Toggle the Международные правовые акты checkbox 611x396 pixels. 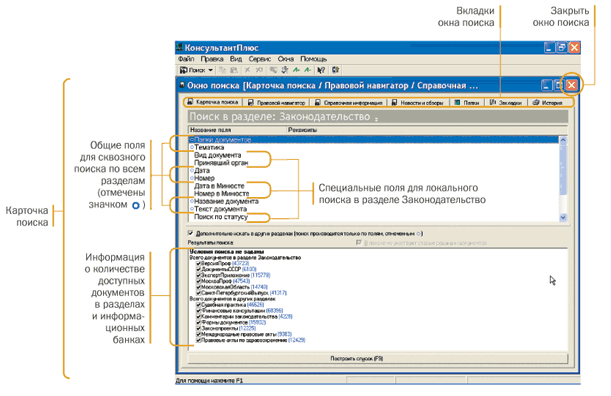point(198,334)
